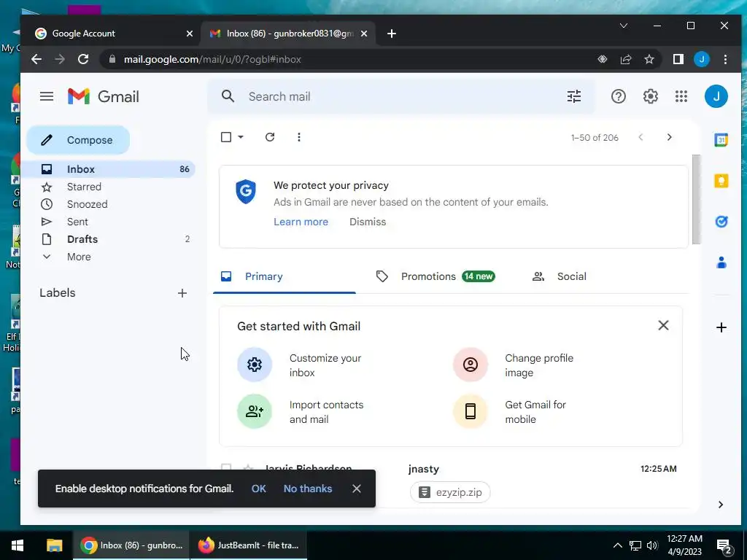747x560 pixels.
Task: Open a new Chrome tab
Action: coord(392,34)
